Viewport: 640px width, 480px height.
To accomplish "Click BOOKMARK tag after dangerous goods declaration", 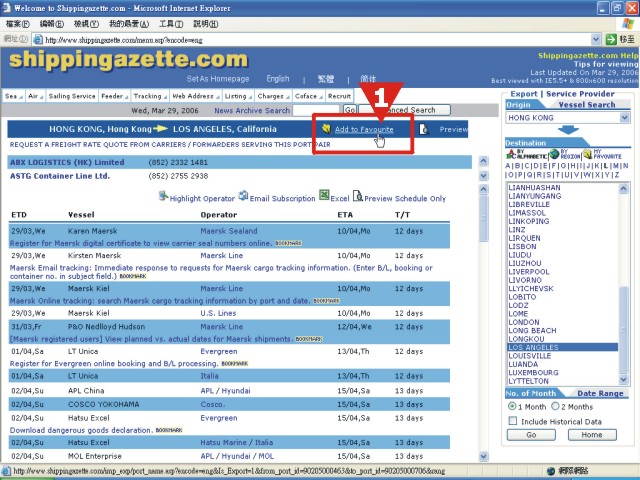I will [169, 430].
